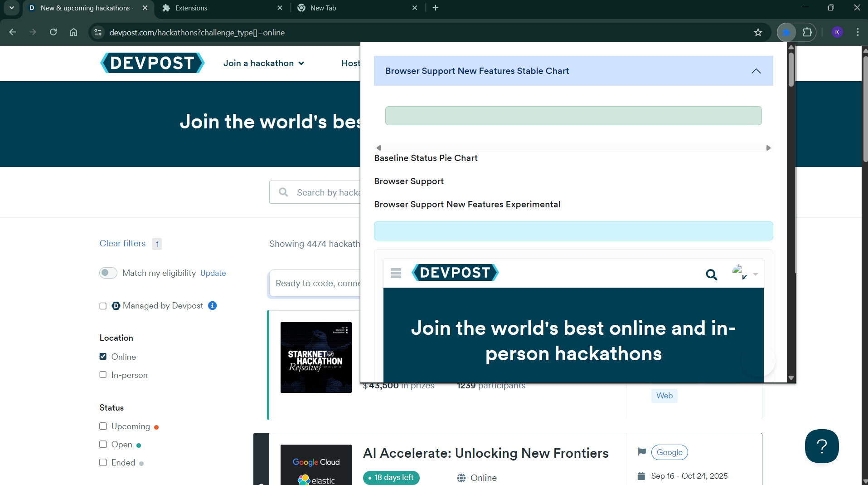Open the Google Cloud elastic hackathon thumbnail
Viewport: 868px width, 485px height.
point(316,465)
